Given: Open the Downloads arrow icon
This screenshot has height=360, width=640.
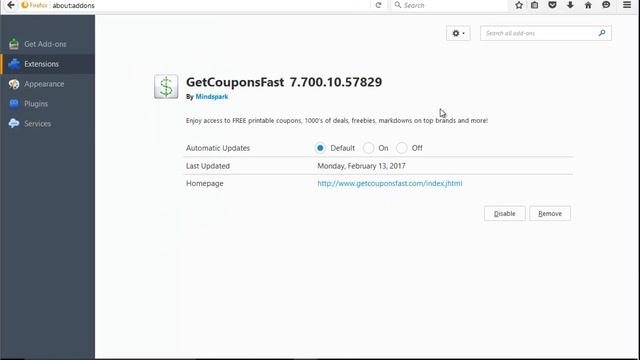Looking at the screenshot, I should [570, 5].
